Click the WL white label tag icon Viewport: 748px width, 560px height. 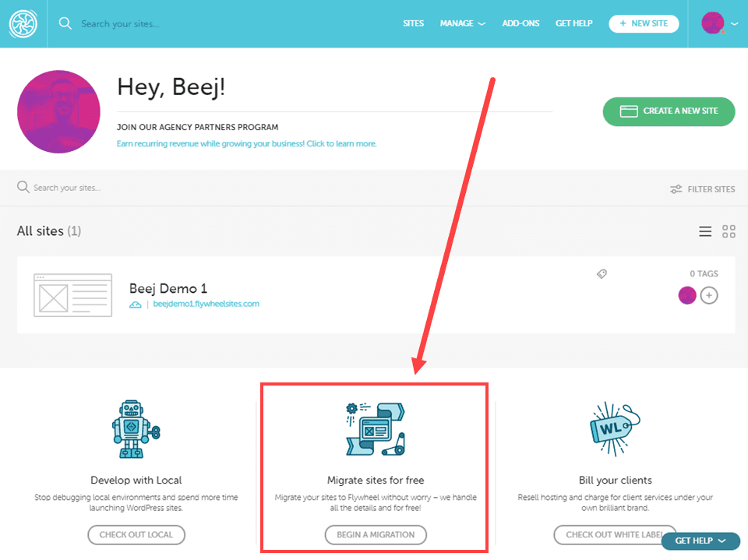coord(615,426)
